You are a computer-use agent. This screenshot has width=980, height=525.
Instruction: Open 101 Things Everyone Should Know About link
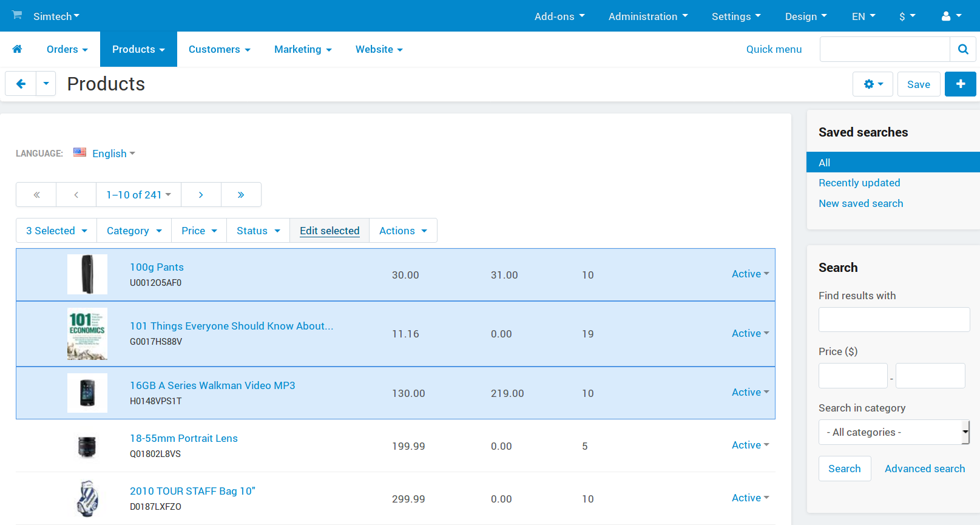231,326
